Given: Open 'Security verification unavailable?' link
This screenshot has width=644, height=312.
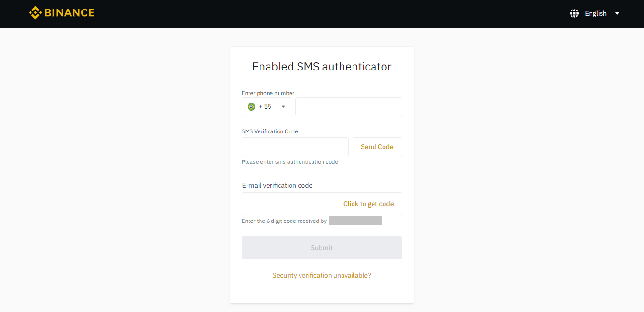Looking at the screenshot, I should coord(322,275).
